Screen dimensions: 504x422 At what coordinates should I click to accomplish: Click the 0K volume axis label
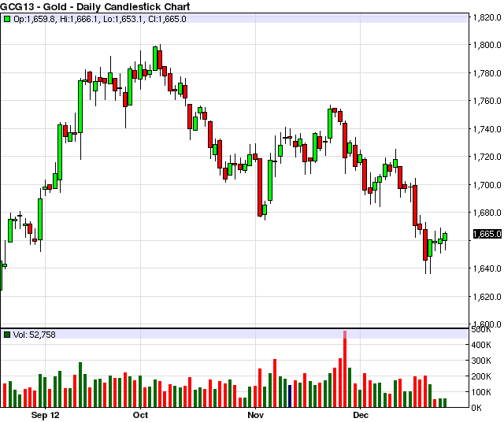click(x=476, y=408)
